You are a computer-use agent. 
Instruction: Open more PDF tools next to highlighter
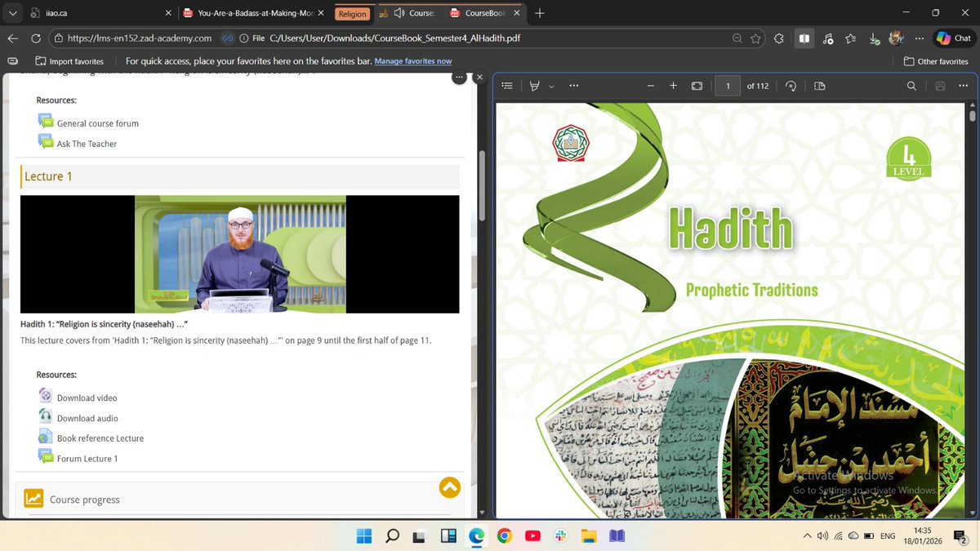(x=574, y=85)
